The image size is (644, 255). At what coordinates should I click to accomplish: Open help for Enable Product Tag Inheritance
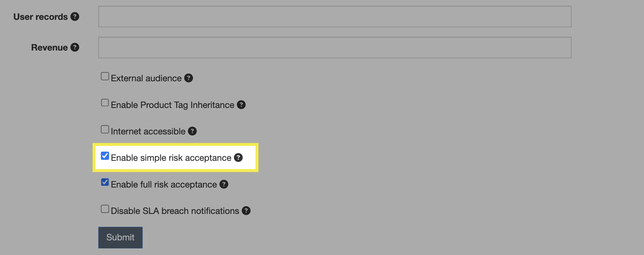[241, 105]
